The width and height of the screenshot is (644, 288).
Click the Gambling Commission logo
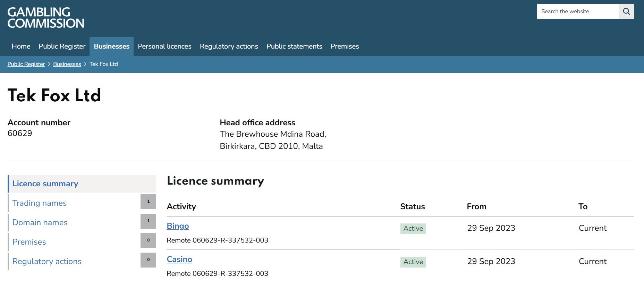(x=46, y=18)
